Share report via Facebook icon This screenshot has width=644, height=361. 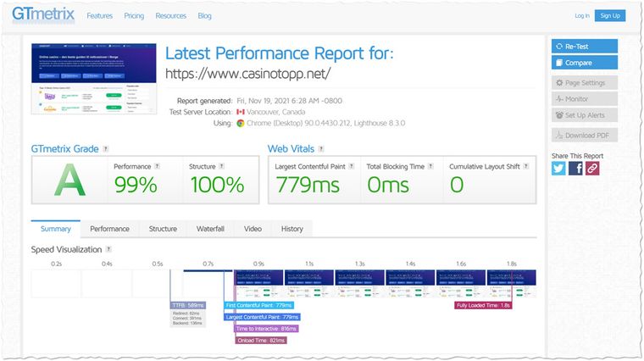pos(575,169)
